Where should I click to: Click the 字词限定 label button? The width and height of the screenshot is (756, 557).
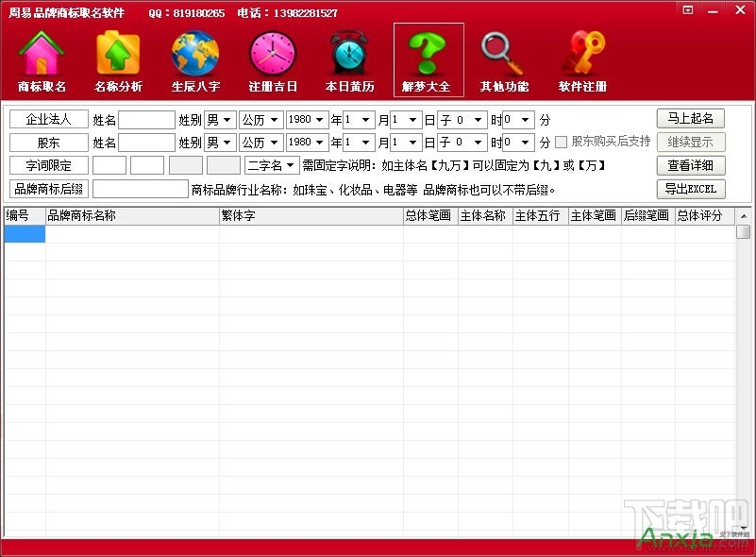pos(49,165)
